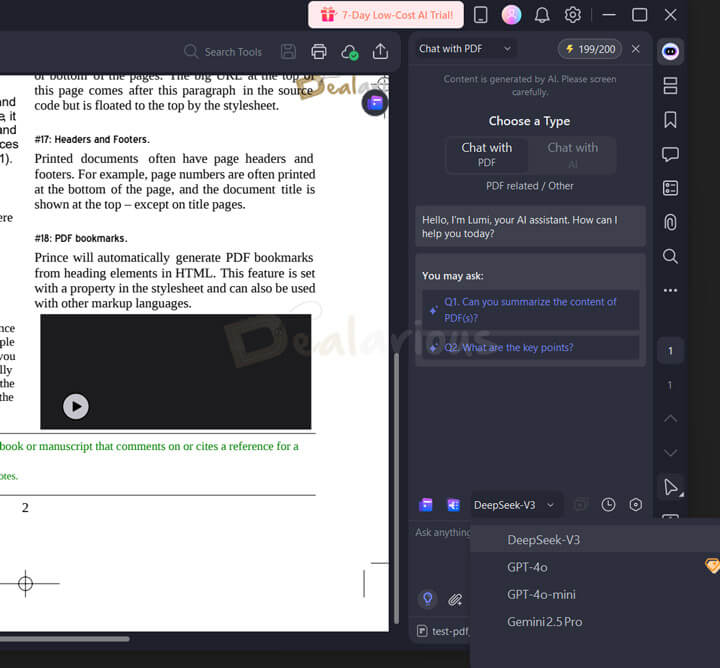Play the embedded video in the PDF

point(76,406)
